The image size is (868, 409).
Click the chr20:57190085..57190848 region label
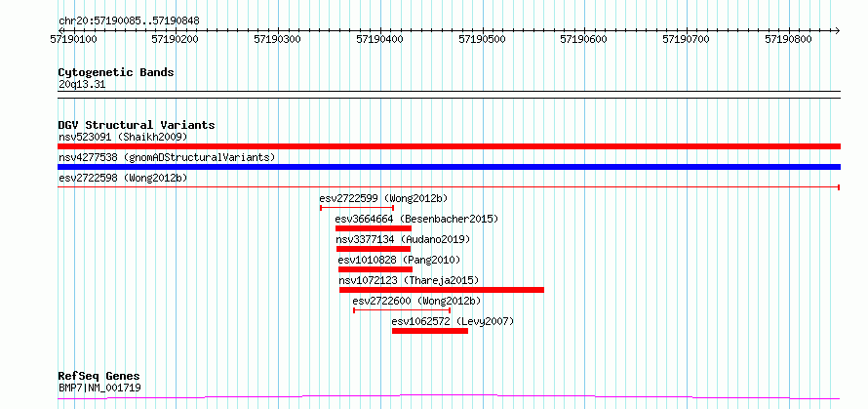click(129, 21)
